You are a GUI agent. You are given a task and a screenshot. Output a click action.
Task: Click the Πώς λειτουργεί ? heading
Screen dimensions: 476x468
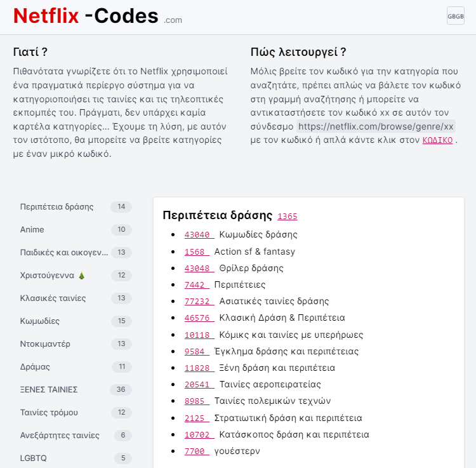click(298, 52)
